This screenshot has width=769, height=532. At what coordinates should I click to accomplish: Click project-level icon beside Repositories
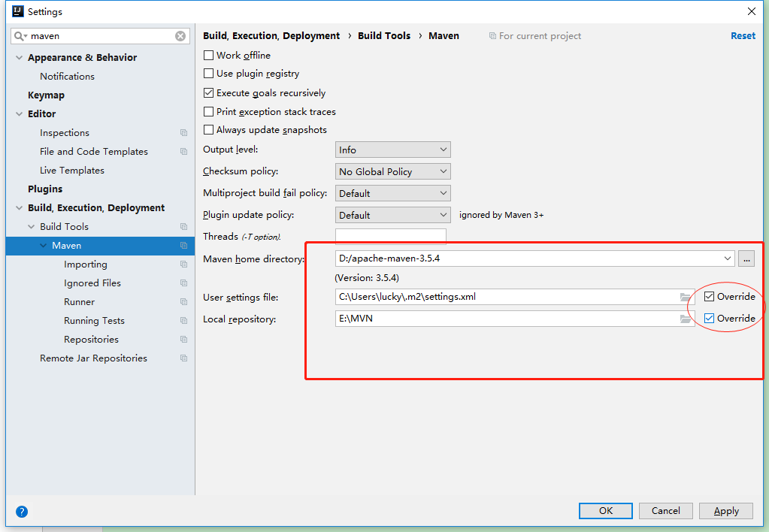pyautogui.click(x=184, y=340)
